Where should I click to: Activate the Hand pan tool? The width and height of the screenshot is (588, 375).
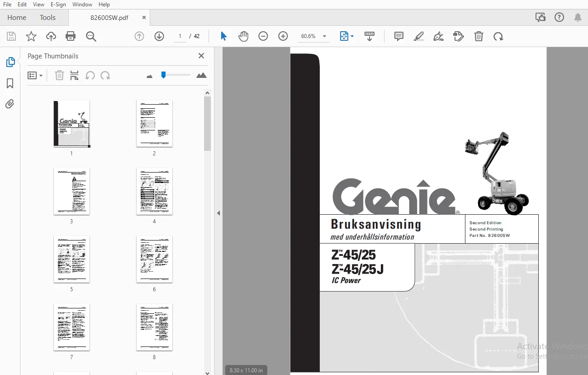point(243,36)
